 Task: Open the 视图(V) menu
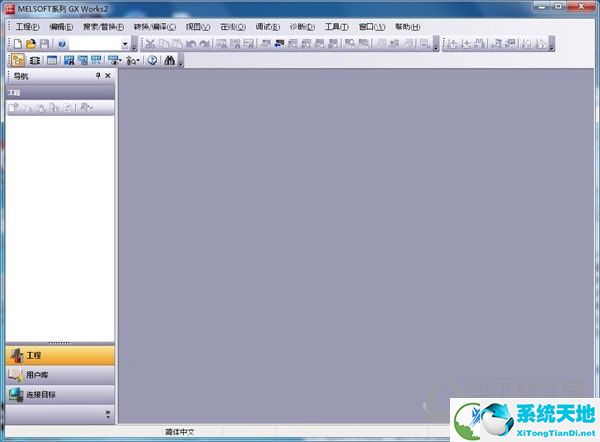198,27
